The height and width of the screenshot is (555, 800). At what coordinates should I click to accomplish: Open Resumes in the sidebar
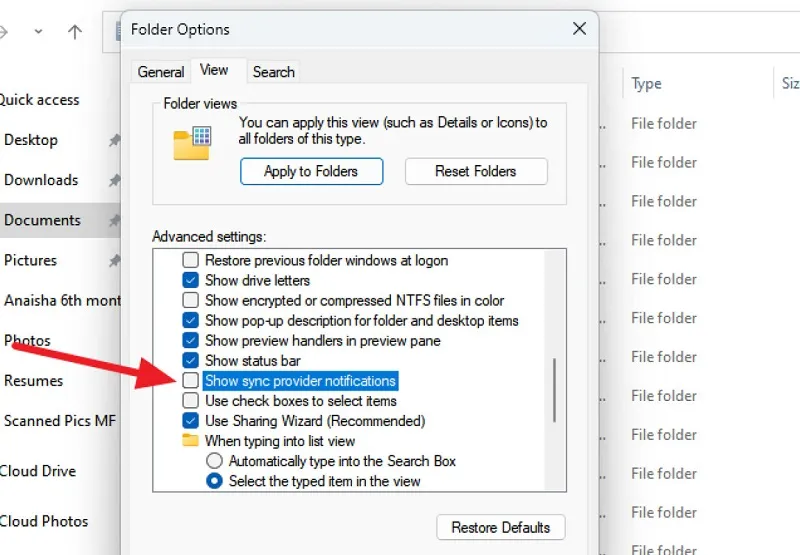click(33, 381)
